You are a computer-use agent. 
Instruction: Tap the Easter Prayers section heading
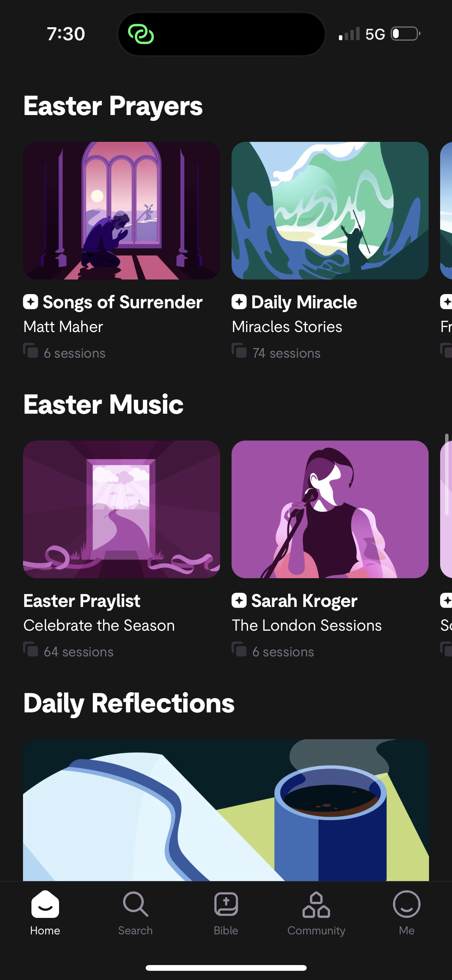point(113,106)
